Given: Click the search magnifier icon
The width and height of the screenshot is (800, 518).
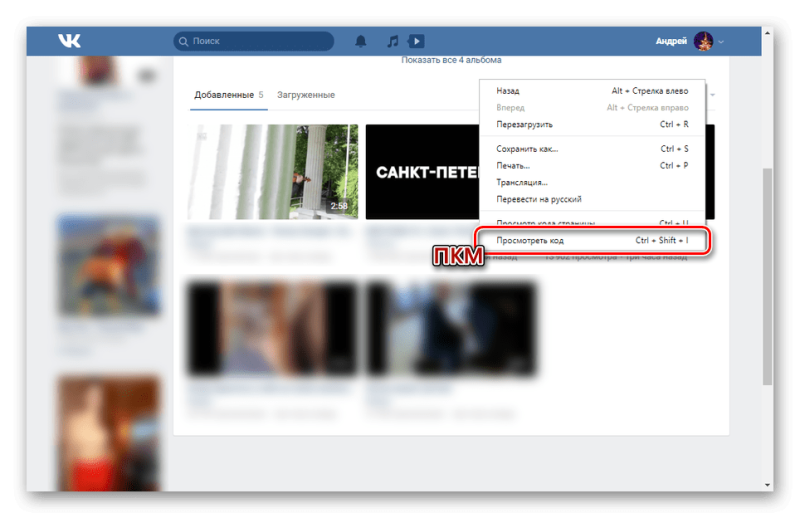Looking at the screenshot, I should 184,41.
